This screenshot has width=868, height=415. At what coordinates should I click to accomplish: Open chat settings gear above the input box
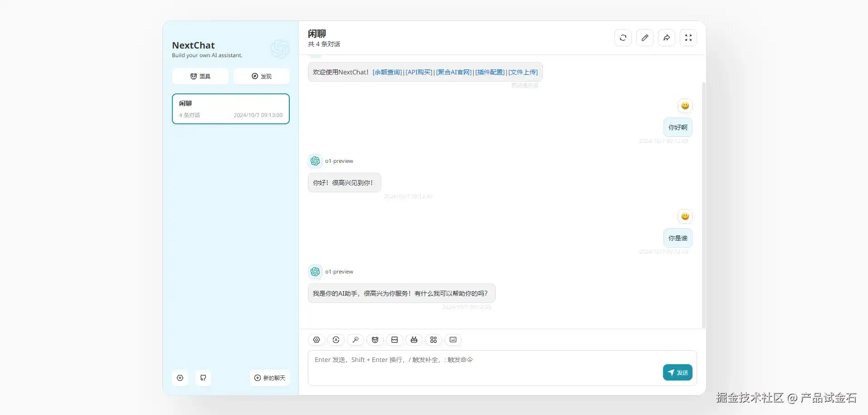[x=317, y=340]
